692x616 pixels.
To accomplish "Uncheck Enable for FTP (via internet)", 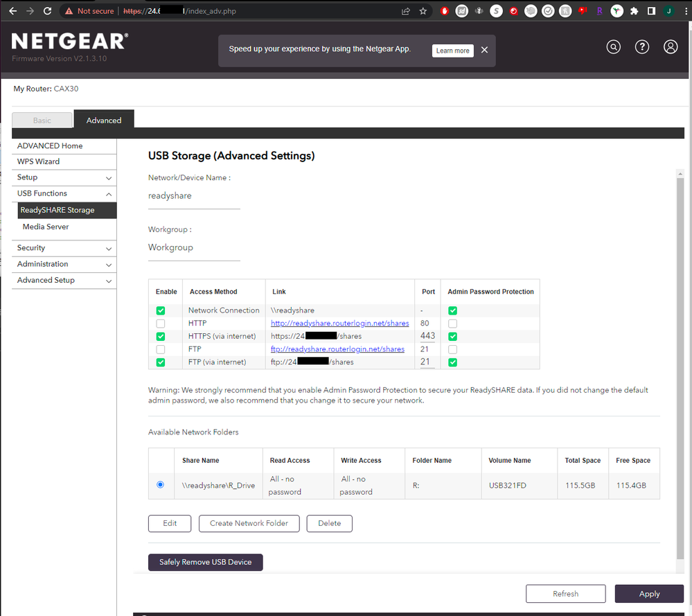I will coord(161,362).
